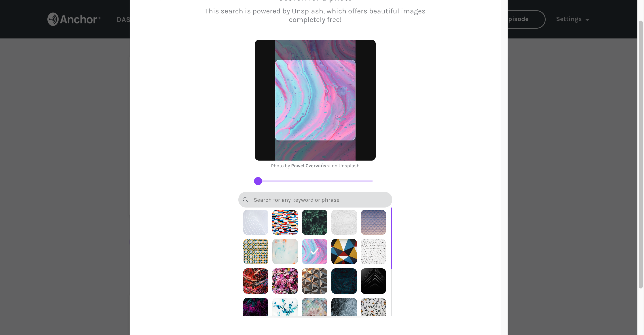Drag the image position slider left
This screenshot has height=335, width=644.
tap(258, 181)
